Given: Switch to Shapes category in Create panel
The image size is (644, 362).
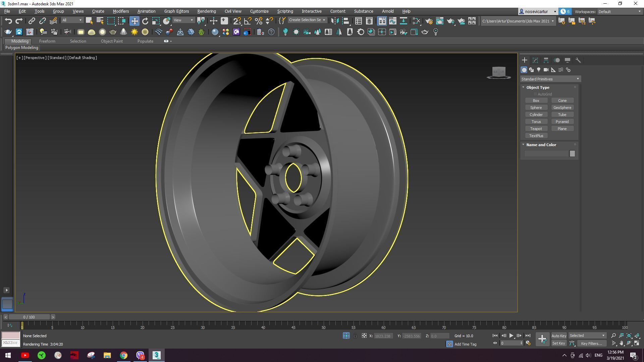Looking at the screenshot, I should pyautogui.click(x=531, y=70).
